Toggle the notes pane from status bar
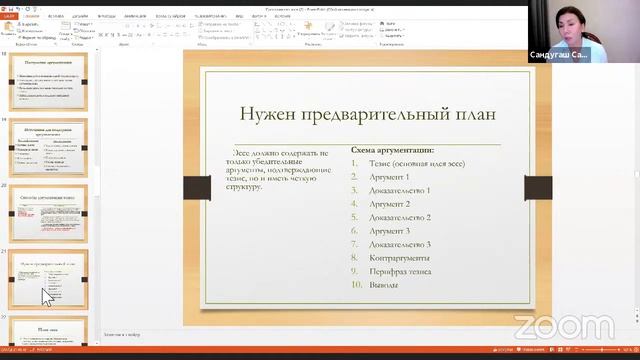Screen dimensions: 640x360 click(x=503, y=350)
